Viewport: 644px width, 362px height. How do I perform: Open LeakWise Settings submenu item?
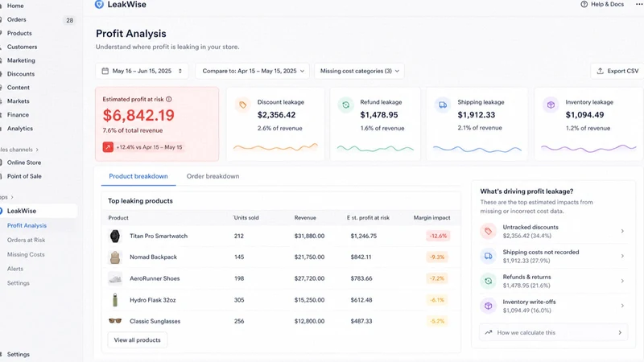click(18, 283)
